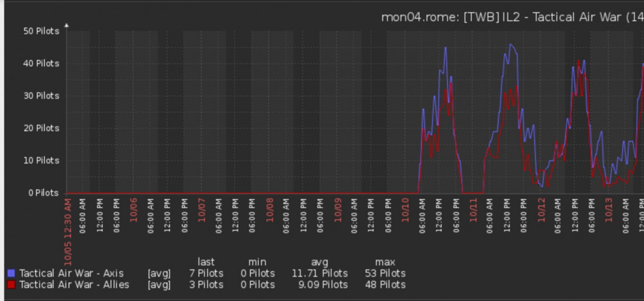Click the 10/13 date marker on axis

pos(609,211)
